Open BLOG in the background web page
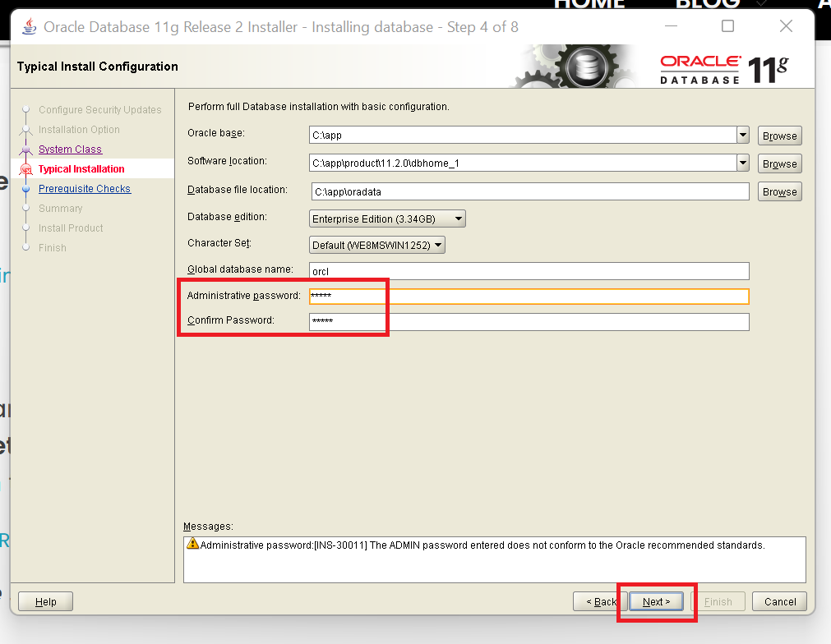831x644 pixels. coord(708,4)
